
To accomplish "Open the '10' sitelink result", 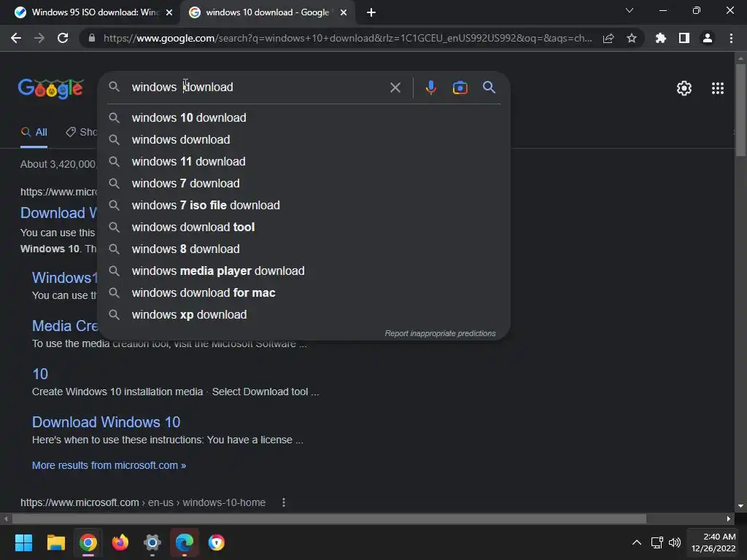I will click(40, 374).
